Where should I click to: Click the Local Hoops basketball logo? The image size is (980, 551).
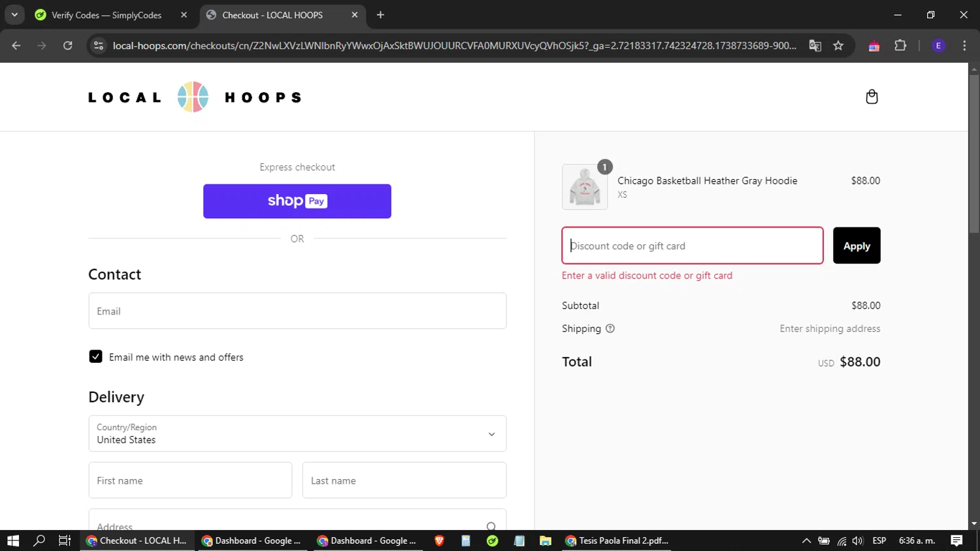(193, 97)
